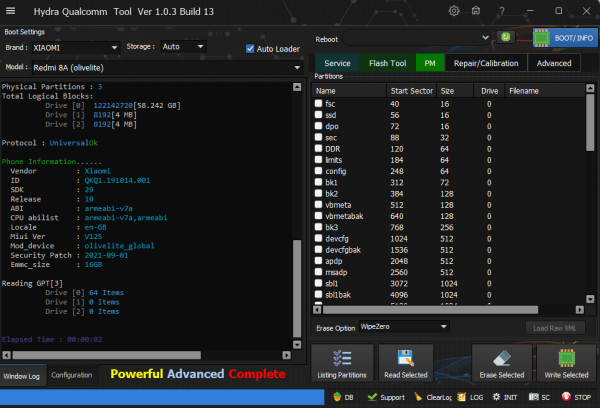Check the devcfg partition checkbox
The width and height of the screenshot is (600, 408).
click(318, 238)
